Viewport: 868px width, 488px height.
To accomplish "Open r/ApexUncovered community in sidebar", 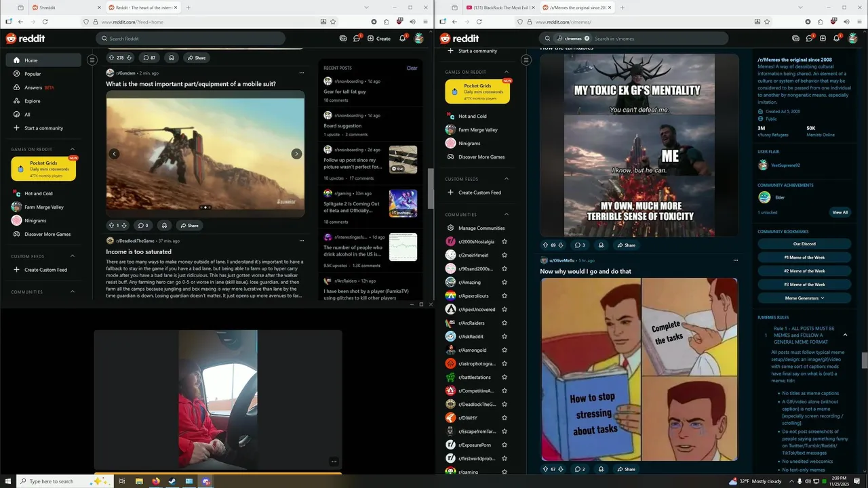I will click(477, 310).
